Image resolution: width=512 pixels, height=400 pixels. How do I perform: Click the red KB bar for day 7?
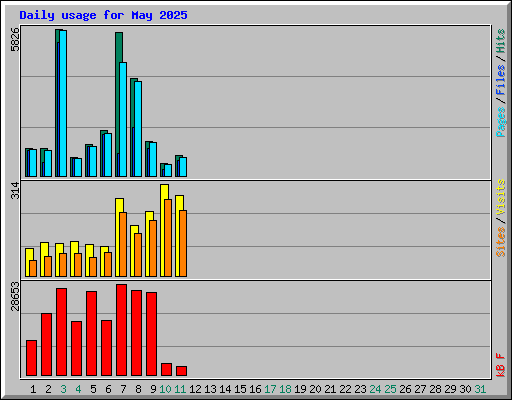121,330
